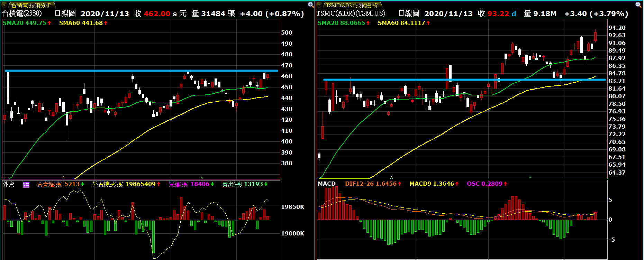Click the 量 31484 張 volume text
This screenshot has width=644, height=260.
click(213, 13)
